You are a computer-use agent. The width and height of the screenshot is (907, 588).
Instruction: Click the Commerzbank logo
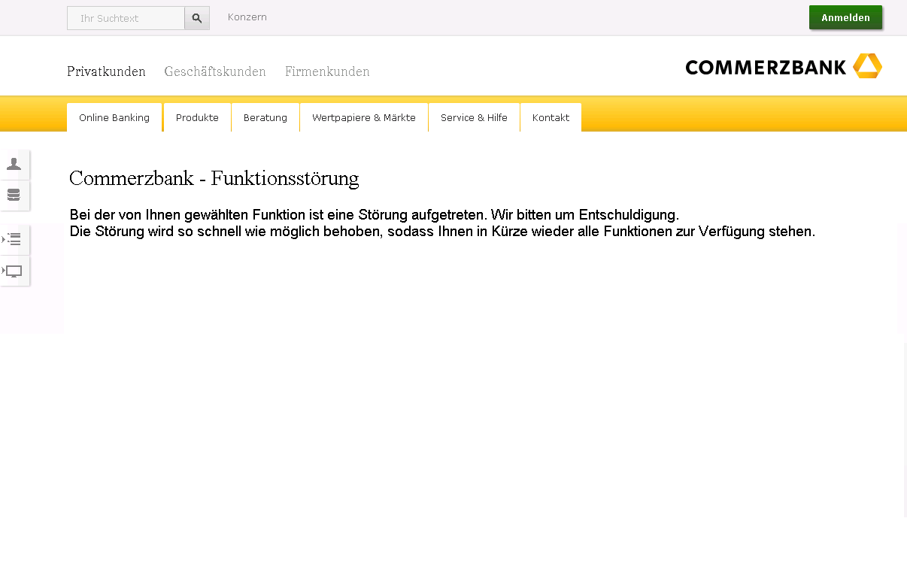pos(783,66)
